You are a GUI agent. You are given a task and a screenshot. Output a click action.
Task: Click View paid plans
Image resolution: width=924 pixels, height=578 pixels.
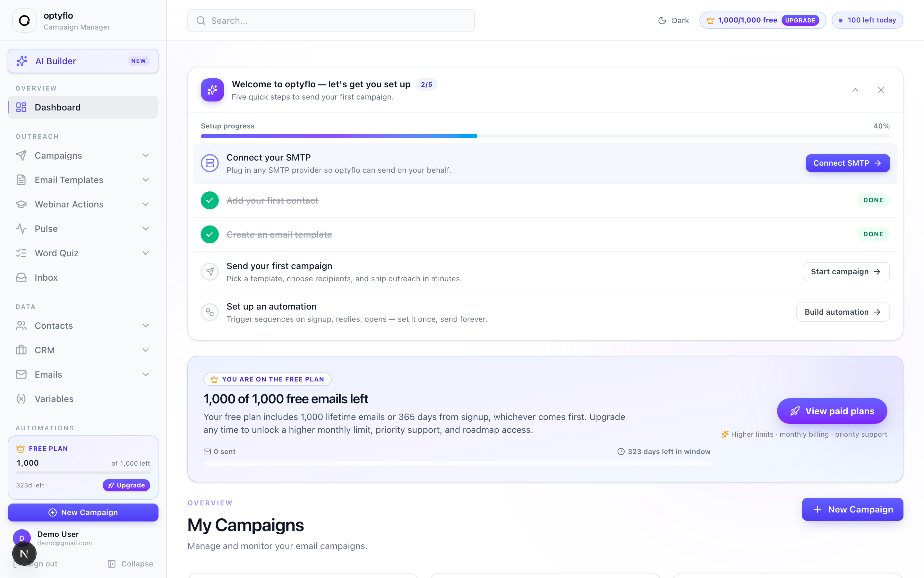pos(832,411)
